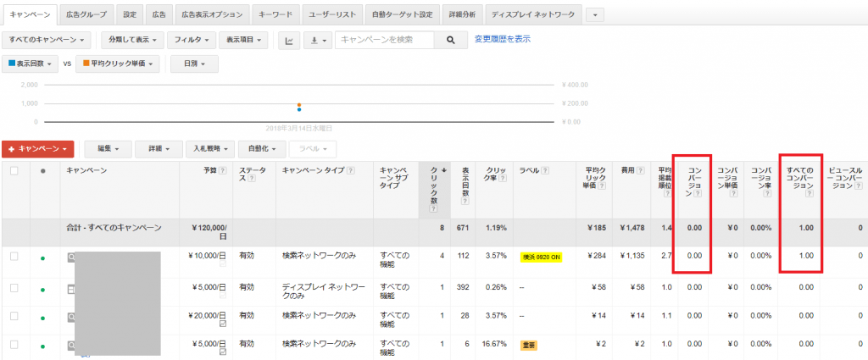Open the 日別 interval dropdown
Image resolution: width=868 pixels, height=360 pixels.
(194, 64)
